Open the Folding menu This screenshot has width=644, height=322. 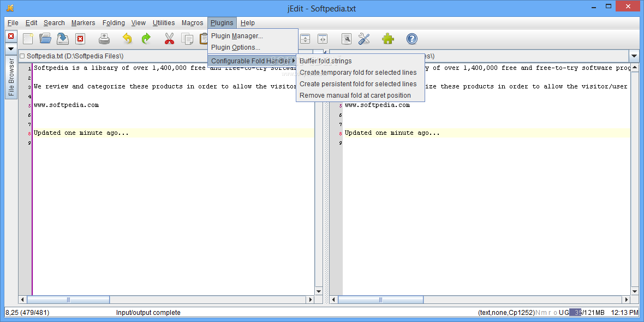pos(114,23)
